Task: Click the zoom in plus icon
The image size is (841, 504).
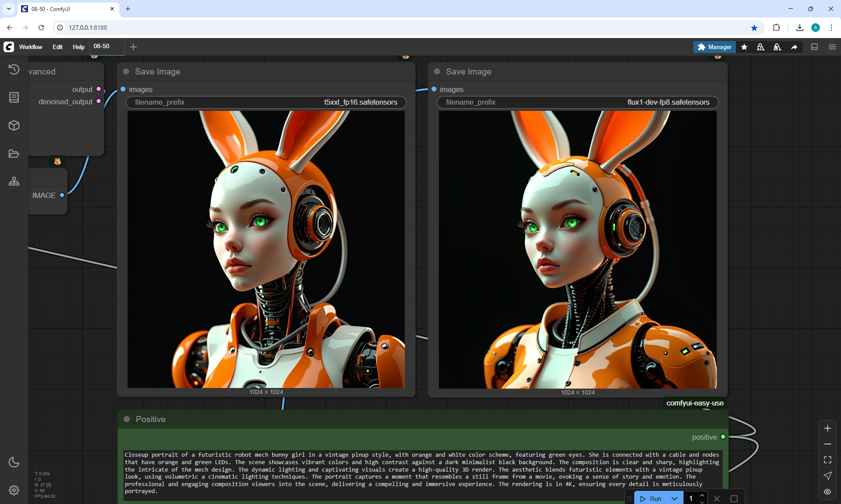Action: click(827, 428)
